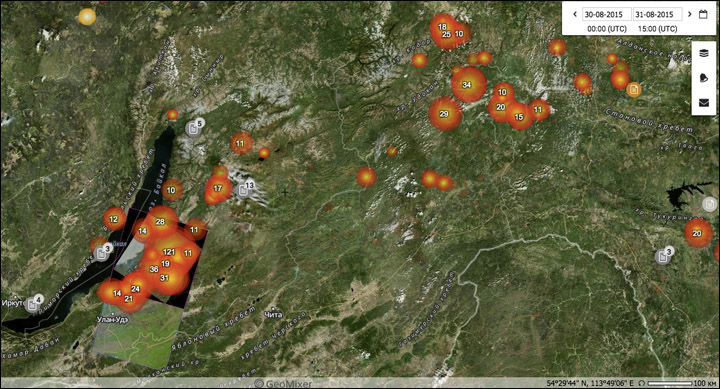Select the fire cluster labeled 18
720x389 pixels.
click(442, 27)
